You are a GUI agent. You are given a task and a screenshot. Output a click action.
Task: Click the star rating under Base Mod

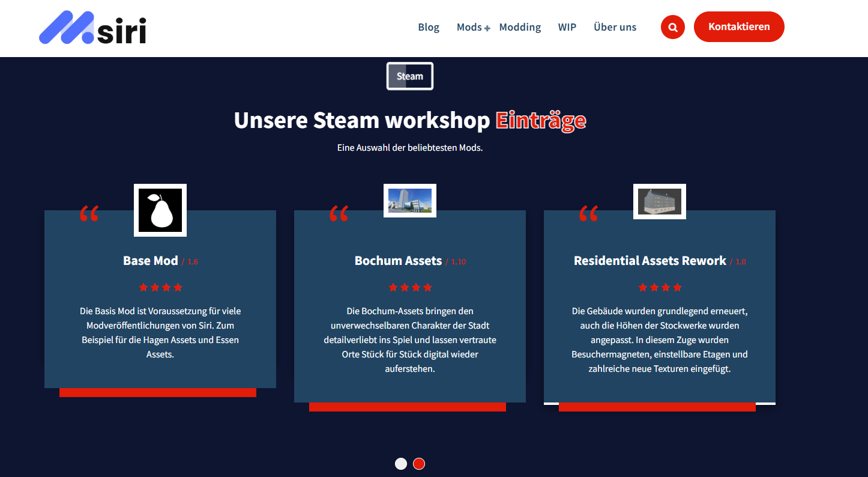(x=160, y=288)
